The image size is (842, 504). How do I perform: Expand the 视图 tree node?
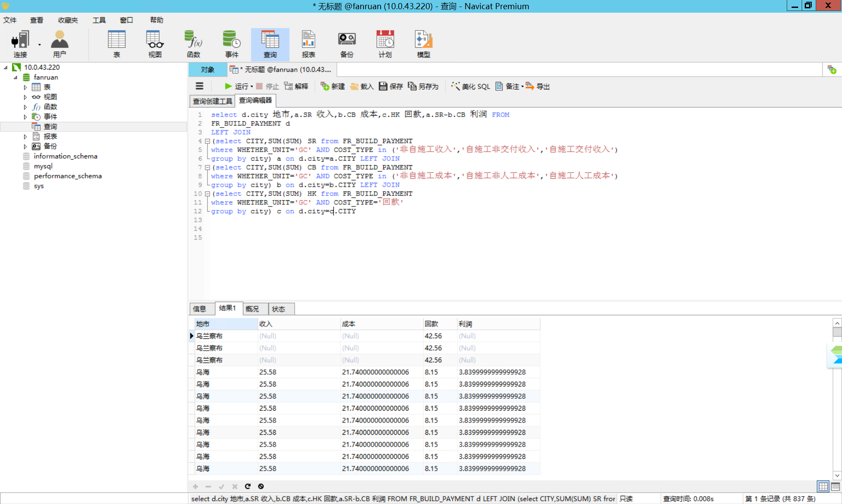[x=25, y=97]
